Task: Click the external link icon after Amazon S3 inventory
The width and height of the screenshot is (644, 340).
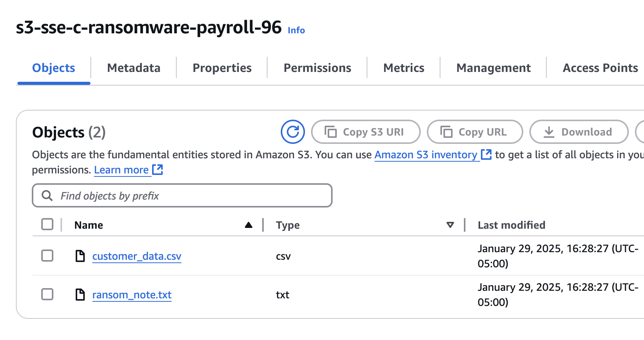Action: pos(486,154)
